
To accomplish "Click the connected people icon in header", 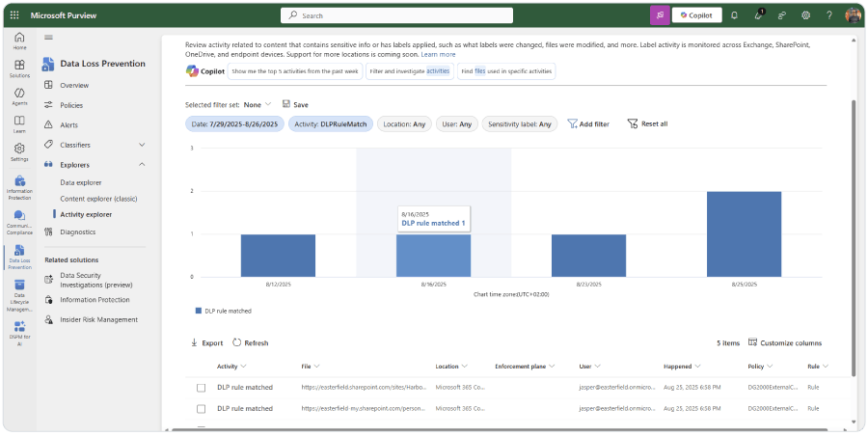I will (782, 15).
